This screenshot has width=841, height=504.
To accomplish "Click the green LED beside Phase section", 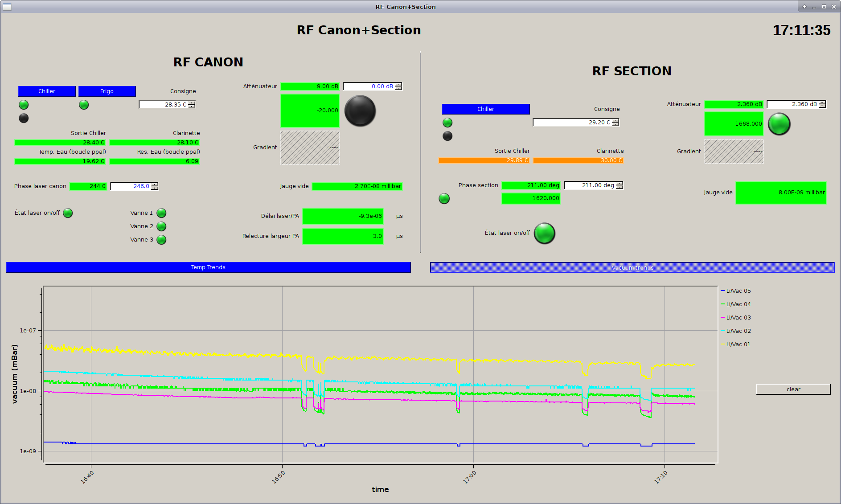I will point(444,199).
